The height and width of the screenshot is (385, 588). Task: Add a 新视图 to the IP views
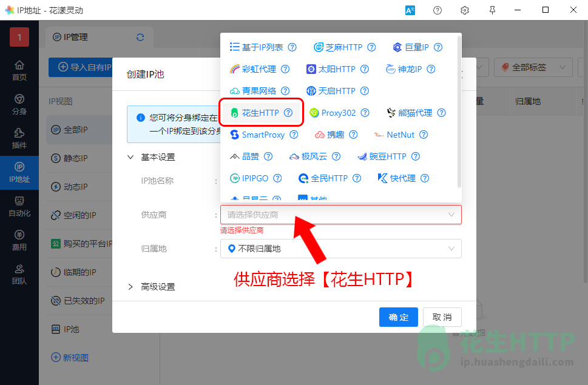tap(70, 358)
